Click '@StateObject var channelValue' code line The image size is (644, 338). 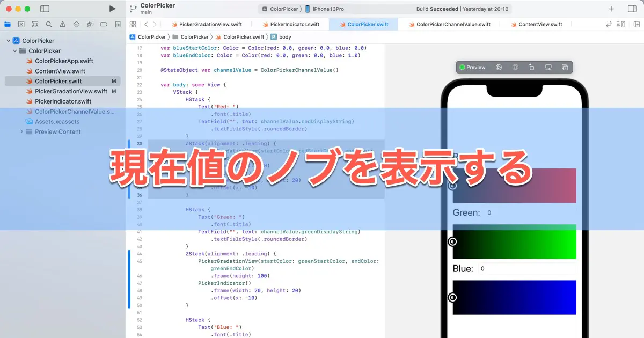250,70
